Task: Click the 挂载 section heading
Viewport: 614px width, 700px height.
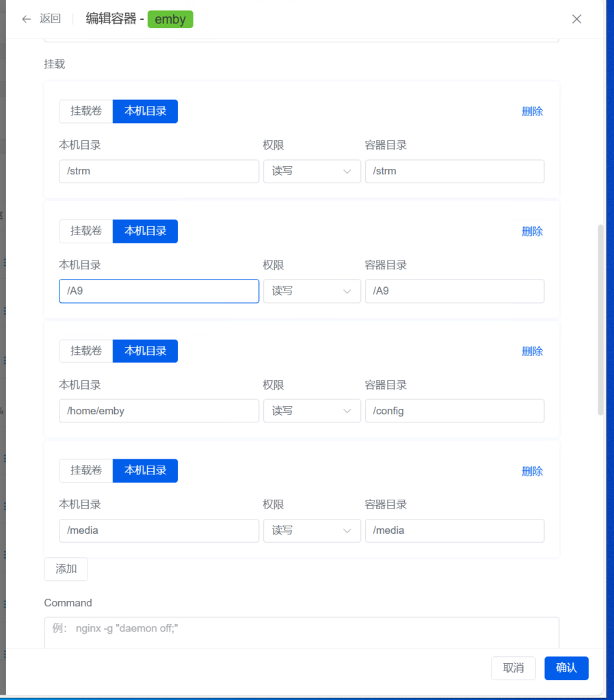Action: tap(55, 64)
